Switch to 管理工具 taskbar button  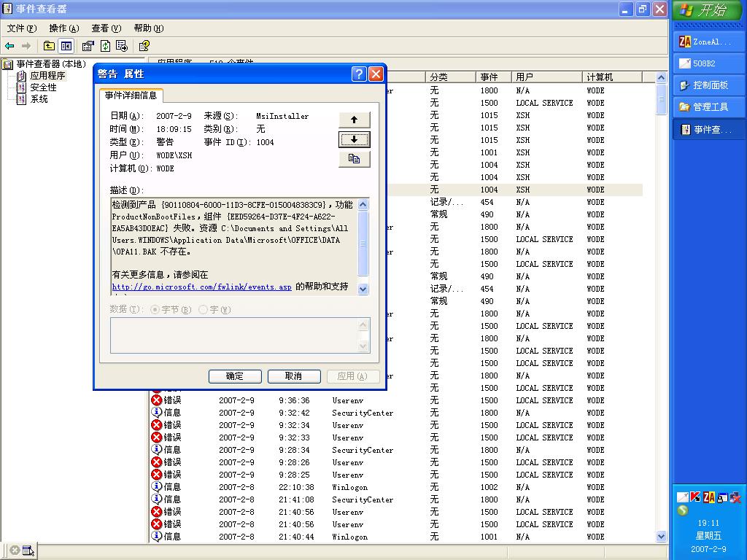(x=708, y=107)
